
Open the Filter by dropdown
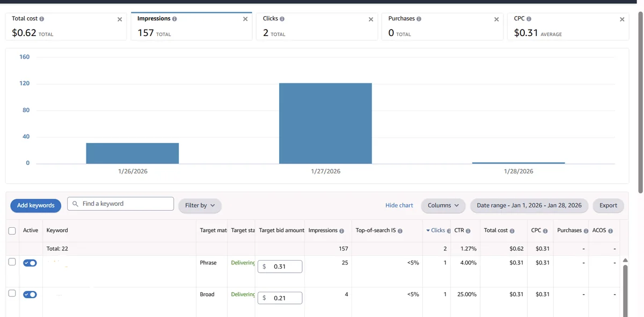coord(200,205)
